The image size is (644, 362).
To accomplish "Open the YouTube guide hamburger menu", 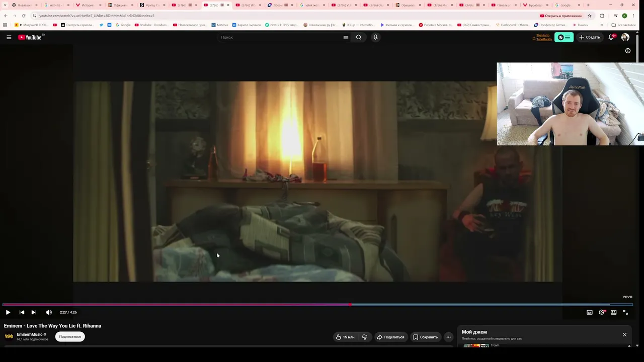I will [9, 37].
